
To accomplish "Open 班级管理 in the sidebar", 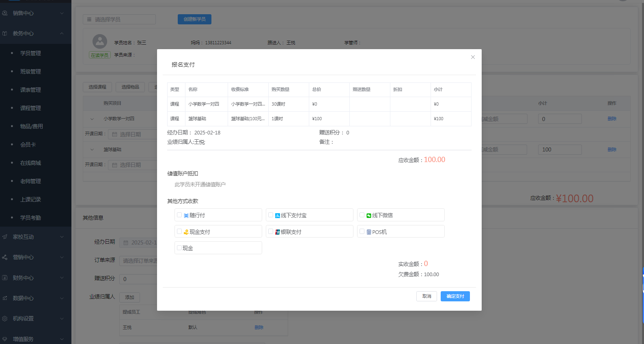I will click(30, 71).
